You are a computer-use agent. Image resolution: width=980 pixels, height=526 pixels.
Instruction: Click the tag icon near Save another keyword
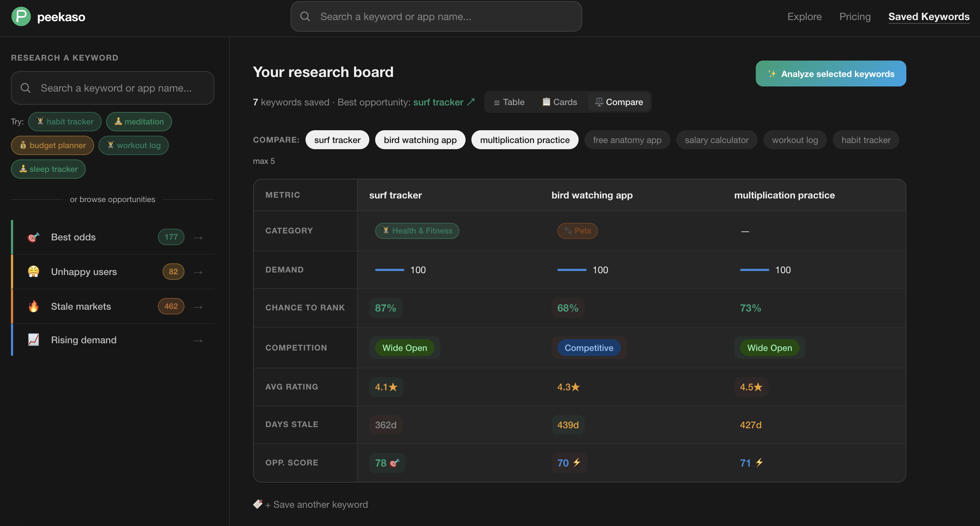(x=257, y=504)
